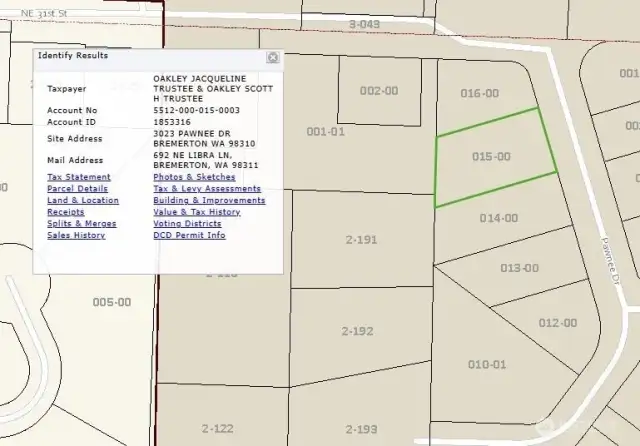Click account ID 1853316
The image size is (640, 446).
172,122
